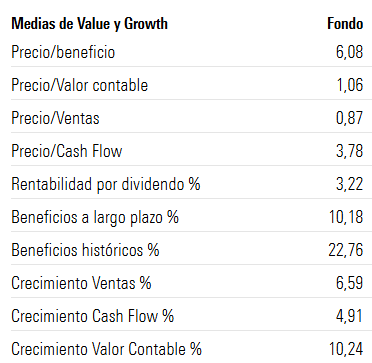Click Beneficios históricos % label
Image resolution: width=372 pixels, height=363 pixels.
pyautogui.click(x=85, y=250)
